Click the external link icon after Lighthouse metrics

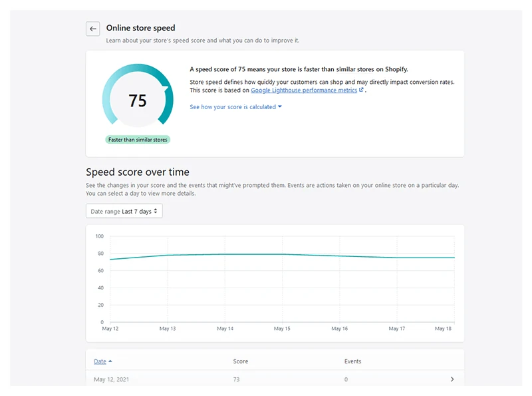pos(361,91)
